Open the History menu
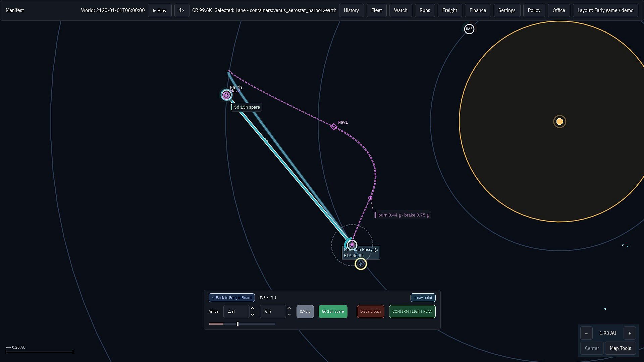Image resolution: width=644 pixels, height=362 pixels. (351, 10)
